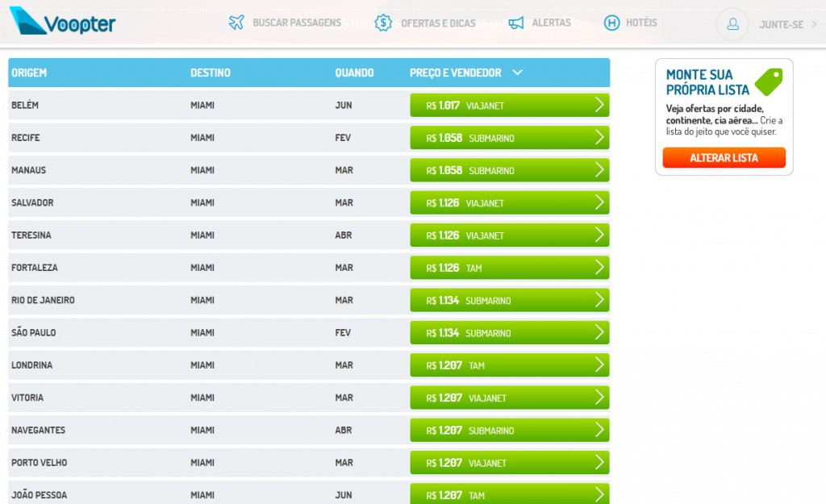Expand the Preço e Vendedor sort chevron
This screenshot has height=504, width=826.
pyautogui.click(x=517, y=73)
